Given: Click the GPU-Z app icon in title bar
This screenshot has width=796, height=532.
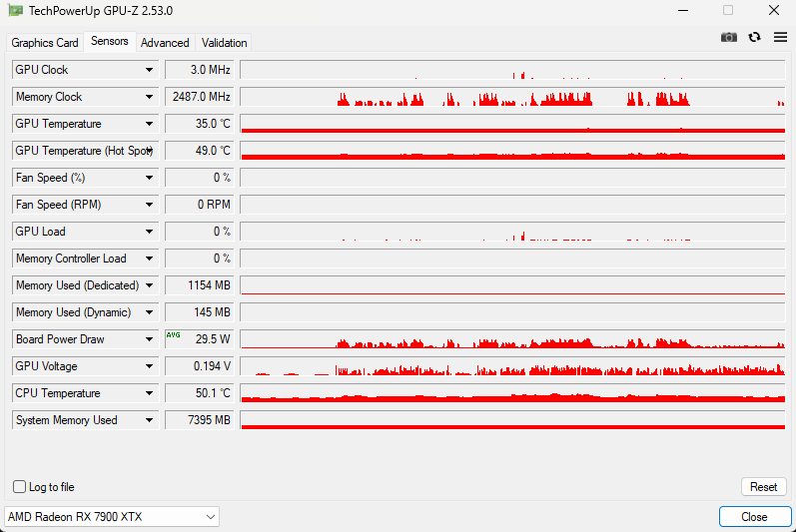Looking at the screenshot, I should click(x=15, y=10).
